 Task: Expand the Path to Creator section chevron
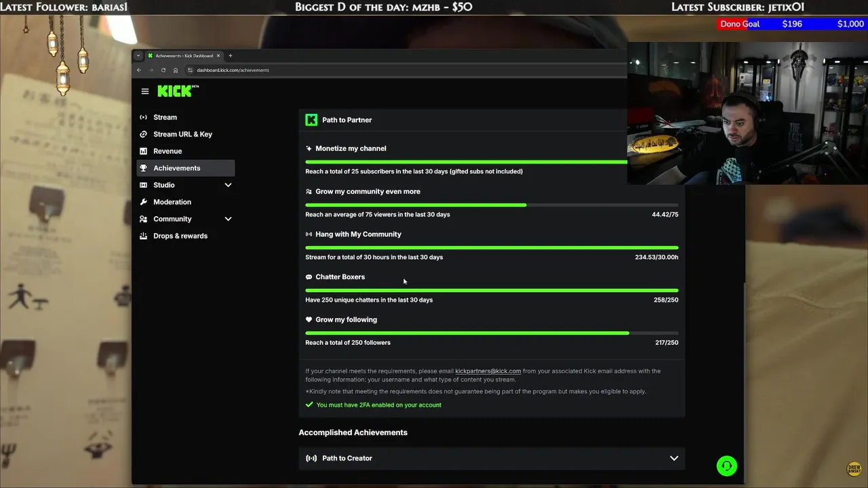tap(674, 458)
